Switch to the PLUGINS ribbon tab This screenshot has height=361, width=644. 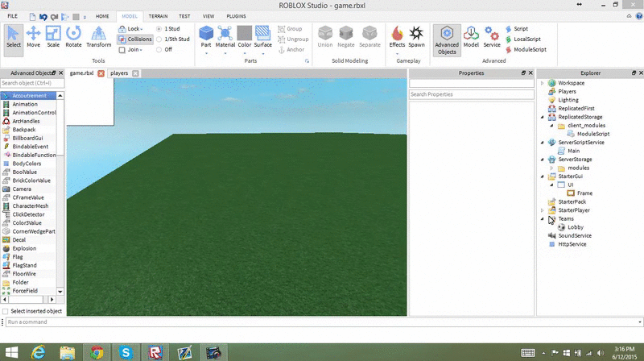(x=236, y=16)
